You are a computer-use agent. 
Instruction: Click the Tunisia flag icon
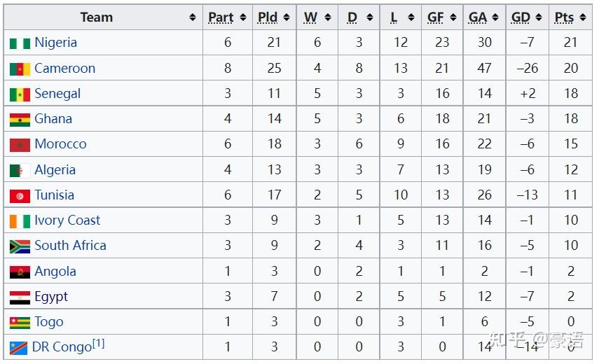(20, 196)
